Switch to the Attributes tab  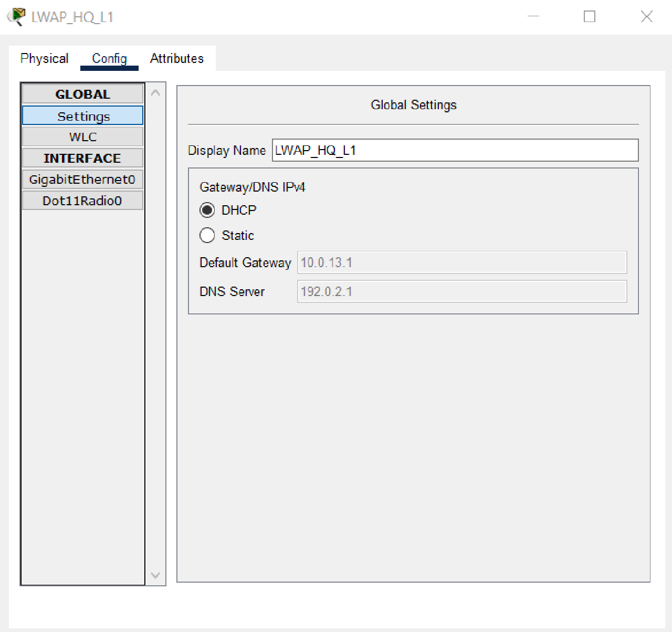176,58
